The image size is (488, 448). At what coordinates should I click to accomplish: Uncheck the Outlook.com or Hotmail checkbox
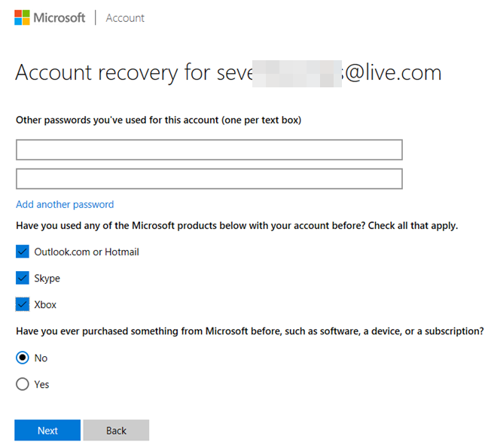(x=23, y=251)
